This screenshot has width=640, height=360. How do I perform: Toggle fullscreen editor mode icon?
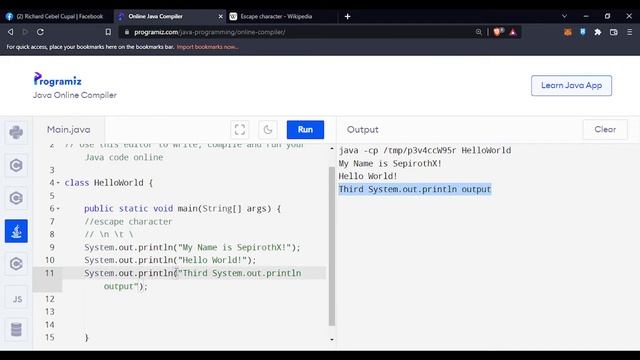240,130
